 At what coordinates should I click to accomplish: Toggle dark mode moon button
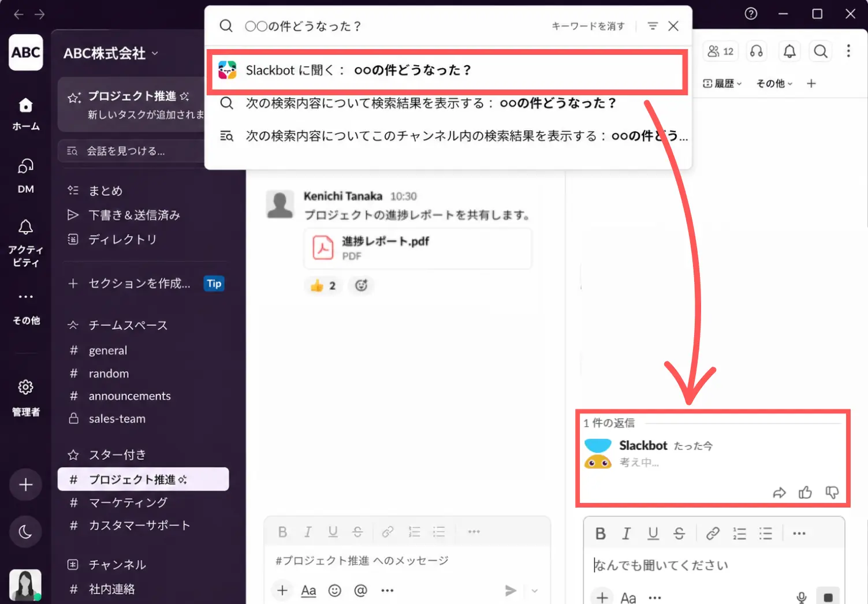(x=25, y=532)
